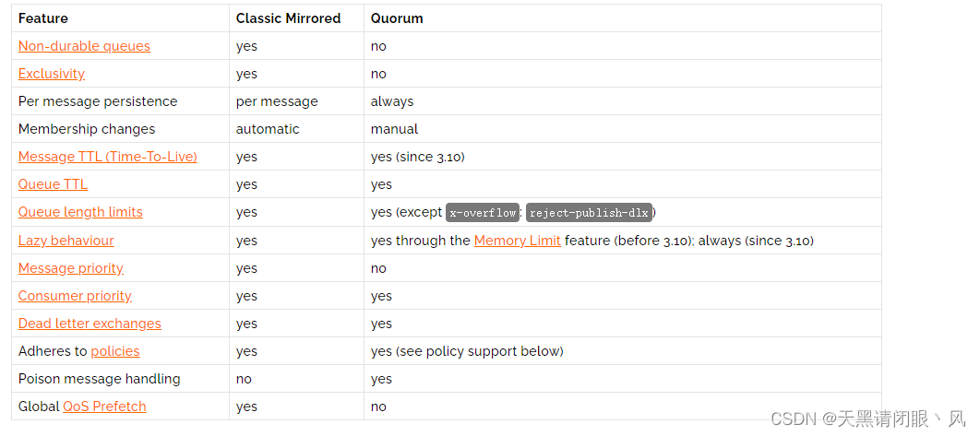Click the Feature column header
980x436 pixels.
pos(43,18)
